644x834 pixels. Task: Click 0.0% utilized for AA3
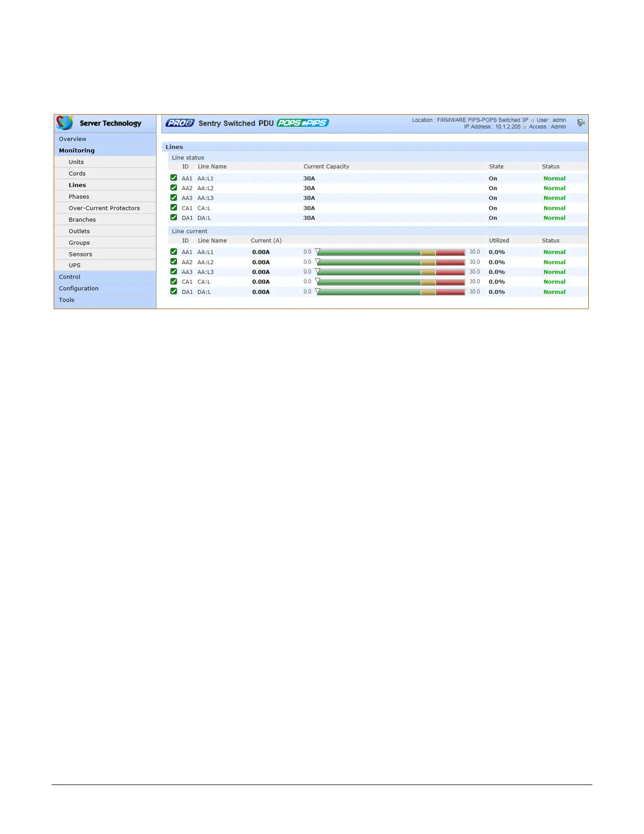[x=497, y=272]
